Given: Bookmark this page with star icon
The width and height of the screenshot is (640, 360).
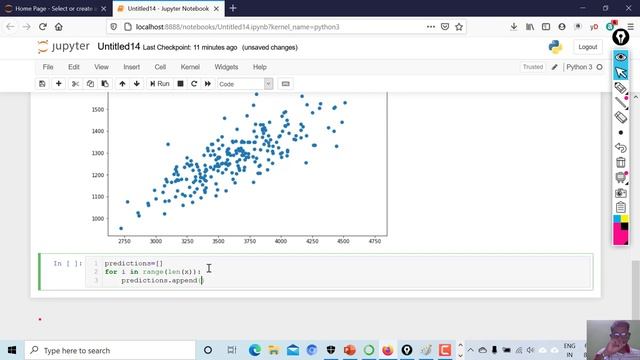Looking at the screenshot, I should (x=459, y=27).
